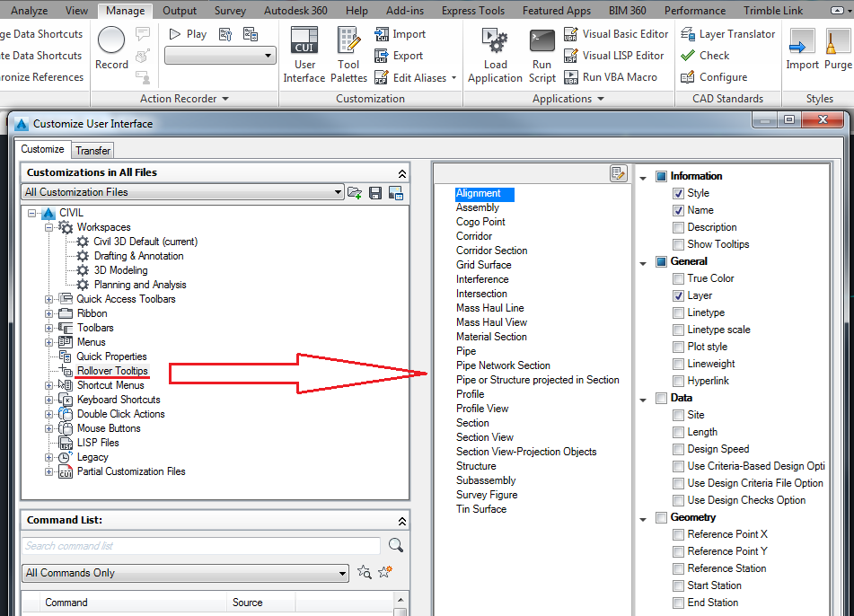Click the load partial customization file icon
This screenshot has width=854, height=616.
(355, 192)
